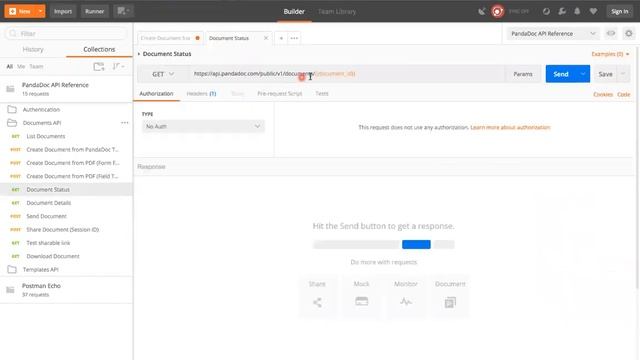Click the Params button
Viewport: 640px width, 360px height.
coord(522,74)
